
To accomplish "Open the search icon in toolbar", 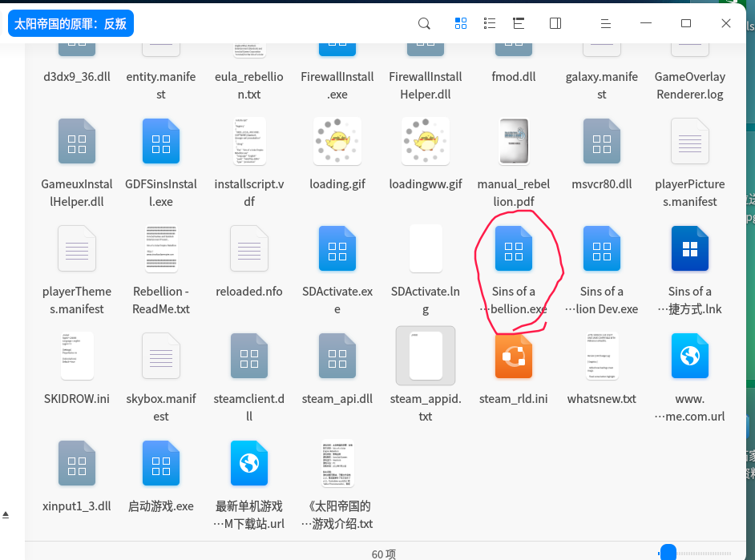I will tap(424, 23).
